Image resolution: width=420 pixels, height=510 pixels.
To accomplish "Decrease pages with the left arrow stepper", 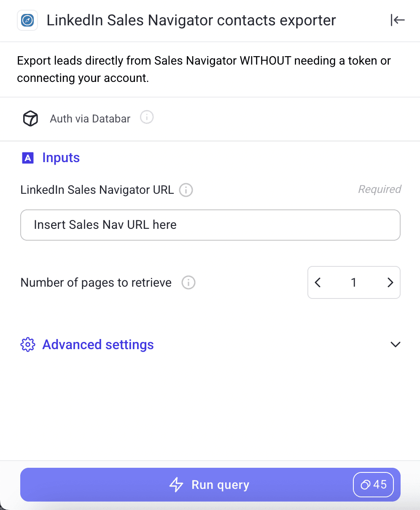I will (x=318, y=282).
